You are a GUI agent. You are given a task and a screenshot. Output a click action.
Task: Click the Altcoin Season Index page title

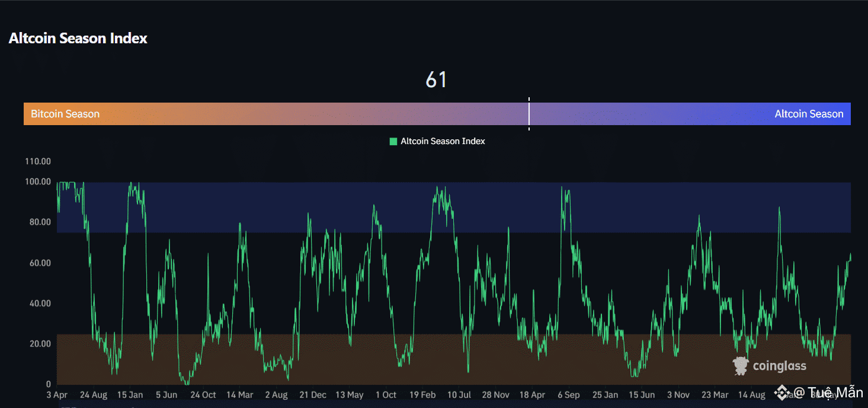(78, 39)
